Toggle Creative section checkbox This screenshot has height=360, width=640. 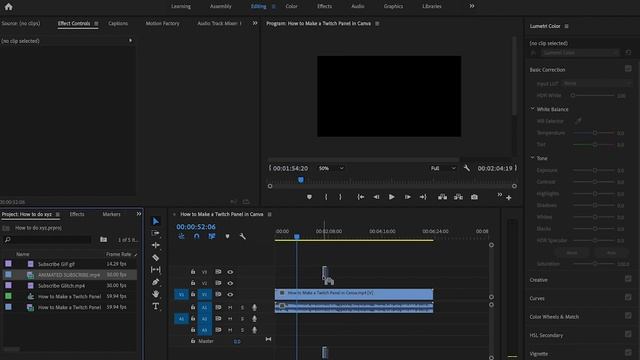pos(628,279)
